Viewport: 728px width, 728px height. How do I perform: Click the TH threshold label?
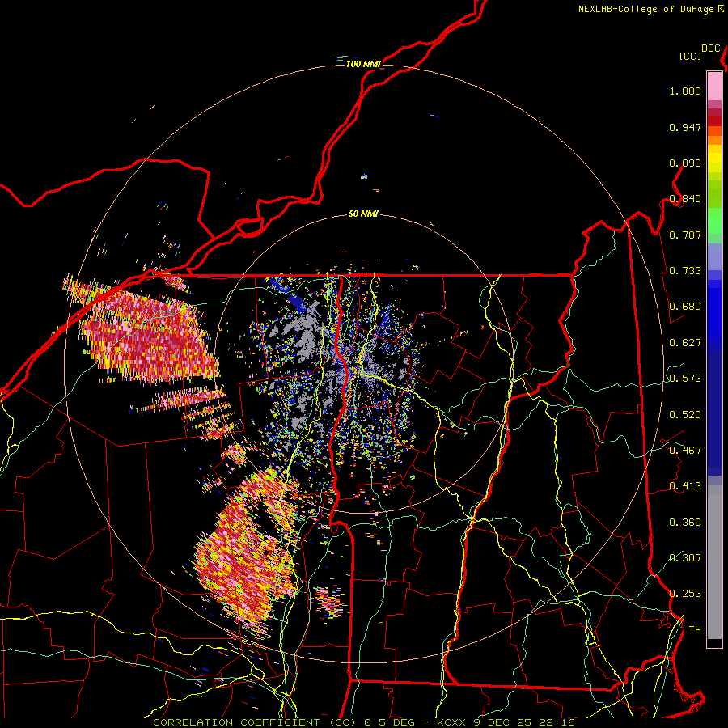tap(695, 630)
